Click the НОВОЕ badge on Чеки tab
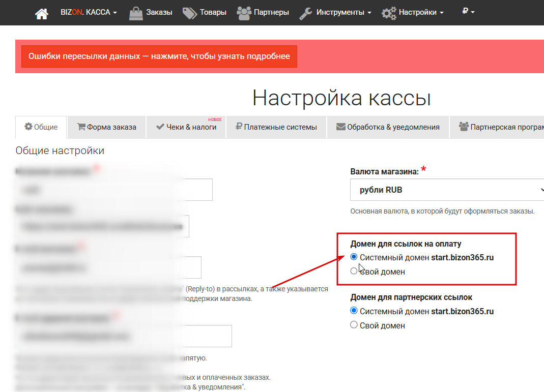The image size is (544, 392). [215, 119]
